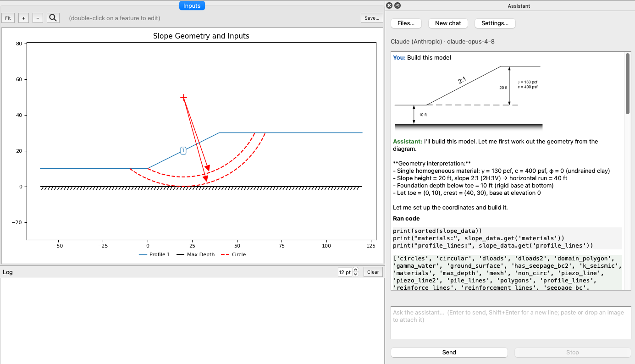Screen dimensions: 635x364
Task: Open the Save... menu button
Action: 372,18
